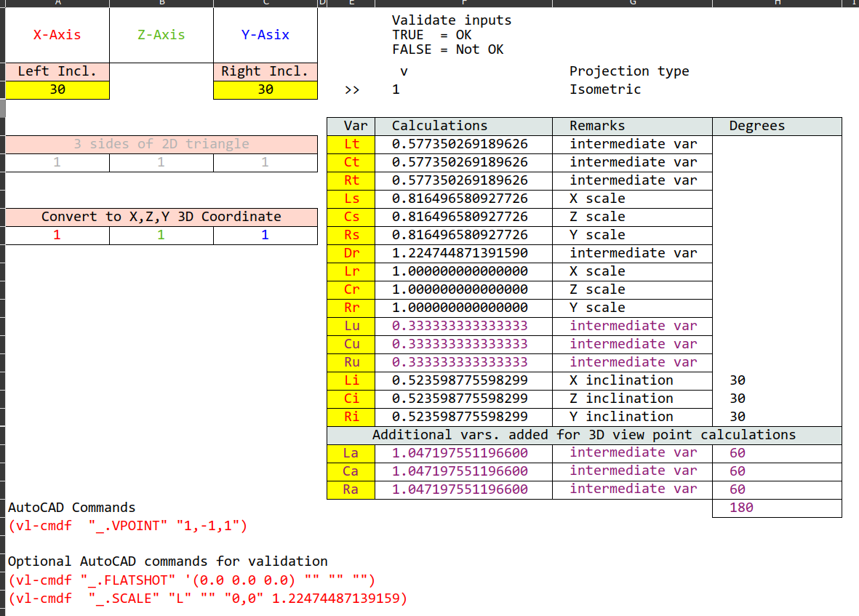
Task: Select the Ls variable cell
Action: [351, 199]
